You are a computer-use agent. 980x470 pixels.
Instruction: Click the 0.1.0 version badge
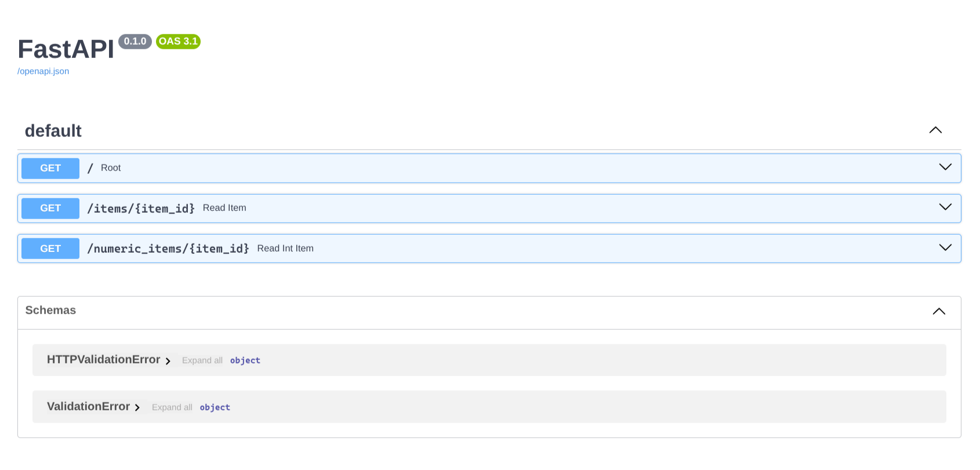[135, 41]
